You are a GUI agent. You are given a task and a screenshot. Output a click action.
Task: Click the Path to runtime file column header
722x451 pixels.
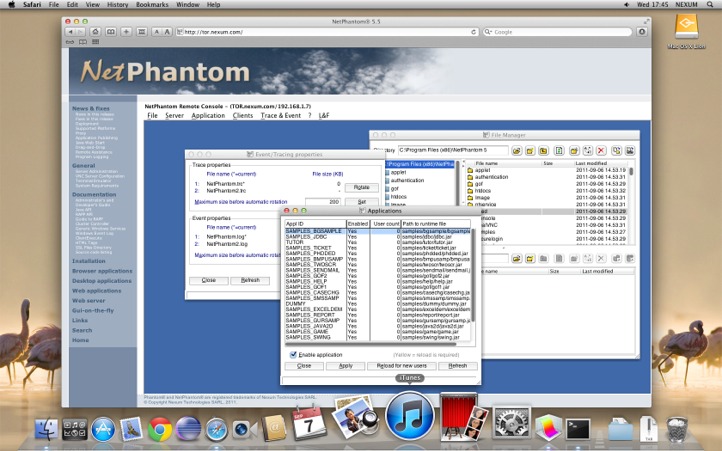tap(436, 223)
